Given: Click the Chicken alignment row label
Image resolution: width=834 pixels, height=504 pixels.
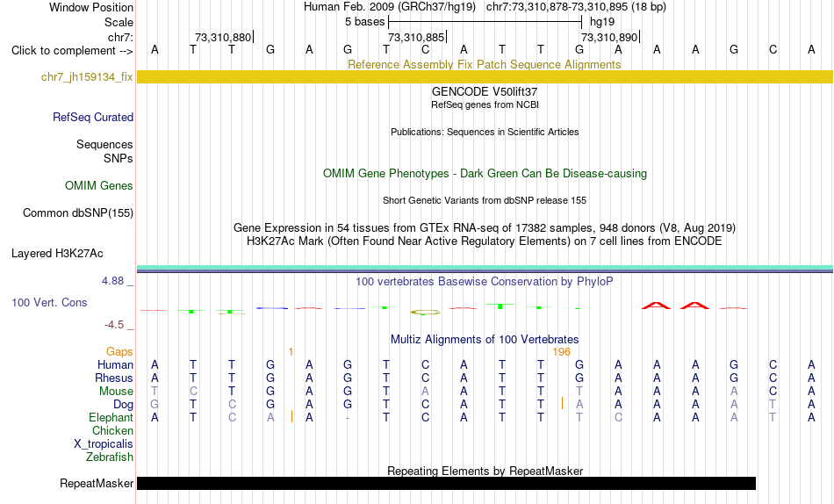Looking at the screenshot, I should (112, 431).
